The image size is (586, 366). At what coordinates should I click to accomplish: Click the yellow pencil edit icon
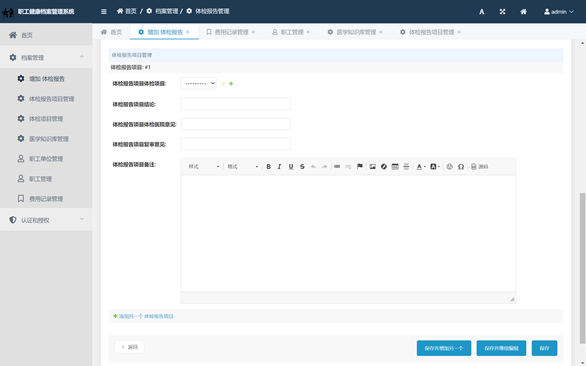click(223, 84)
